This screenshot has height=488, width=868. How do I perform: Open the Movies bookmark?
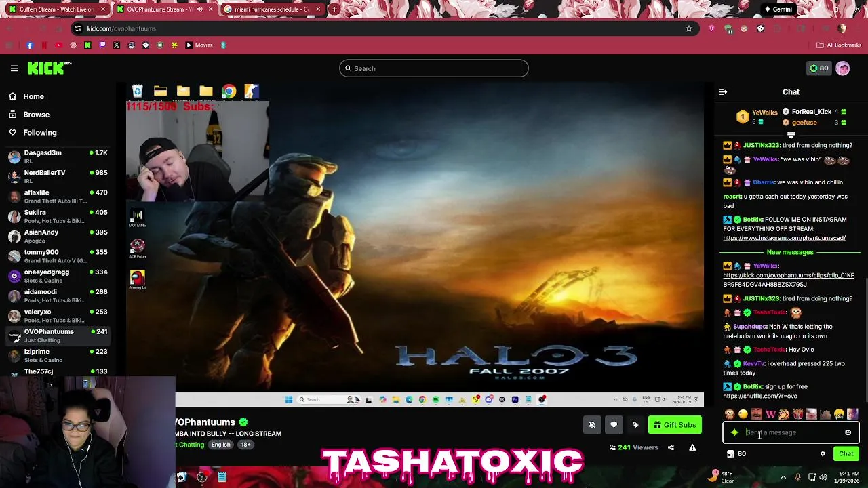click(199, 45)
